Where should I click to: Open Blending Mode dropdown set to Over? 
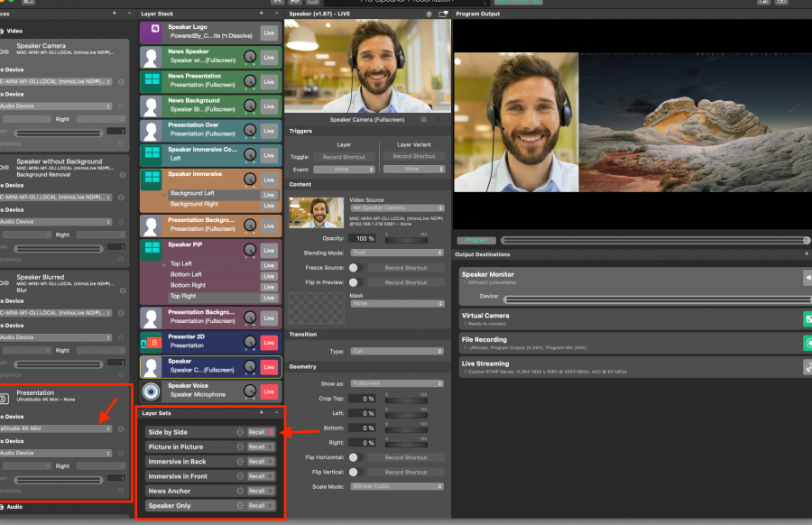point(397,253)
